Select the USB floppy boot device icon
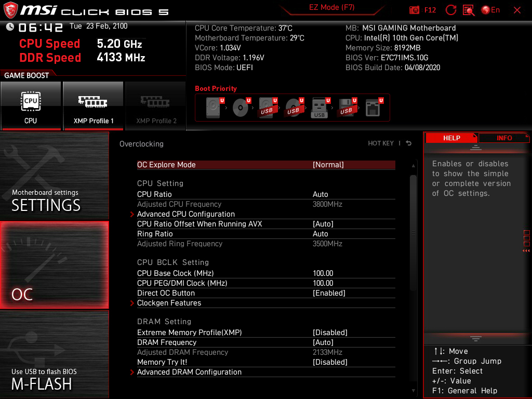Screen dimensions: 532x399 [x=347, y=107]
